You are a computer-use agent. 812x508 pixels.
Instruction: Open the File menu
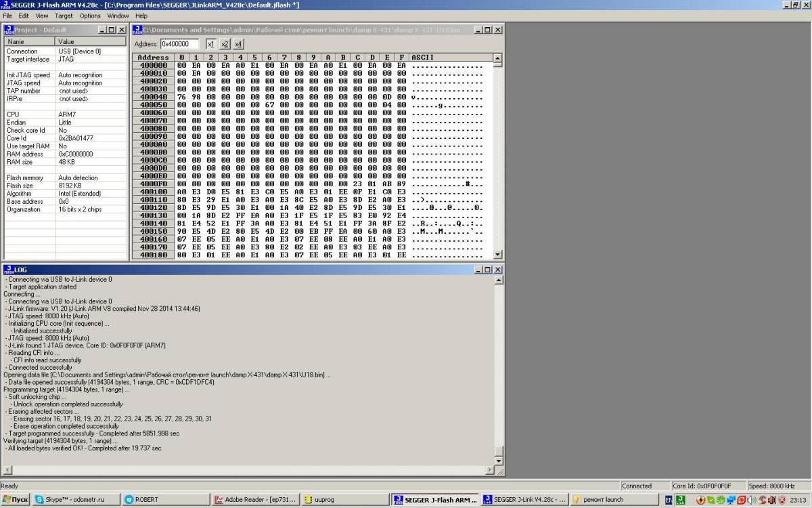[7, 16]
